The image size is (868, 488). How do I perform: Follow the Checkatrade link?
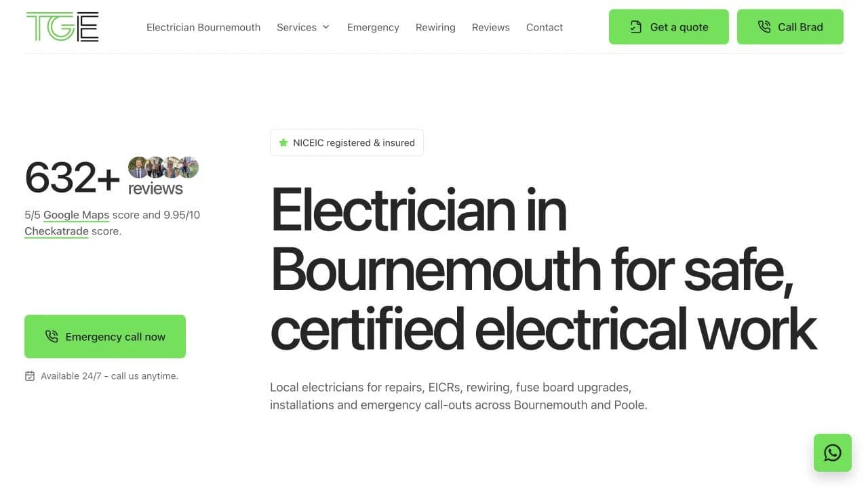click(56, 231)
